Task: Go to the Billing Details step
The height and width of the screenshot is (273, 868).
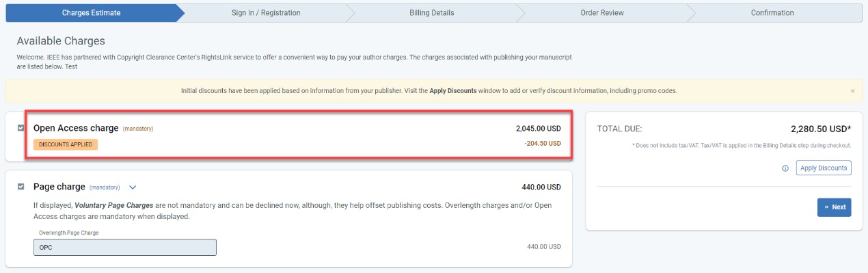Action: tap(432, 13)
